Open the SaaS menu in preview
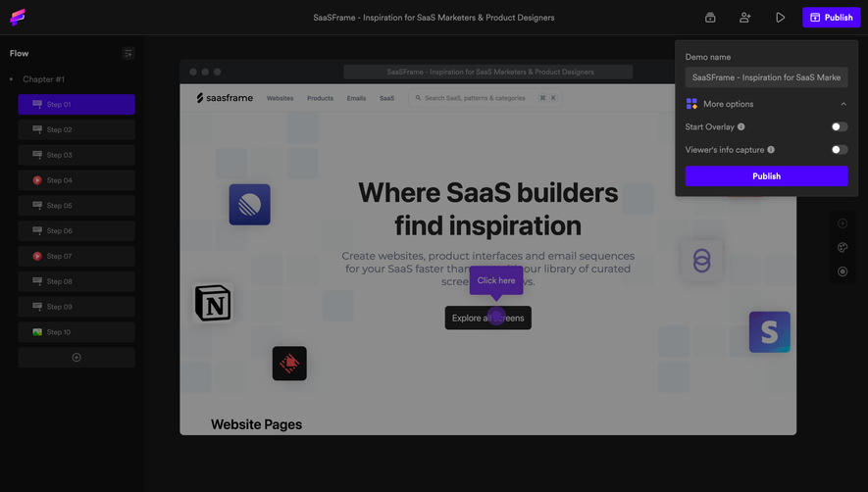 point(387,98)
